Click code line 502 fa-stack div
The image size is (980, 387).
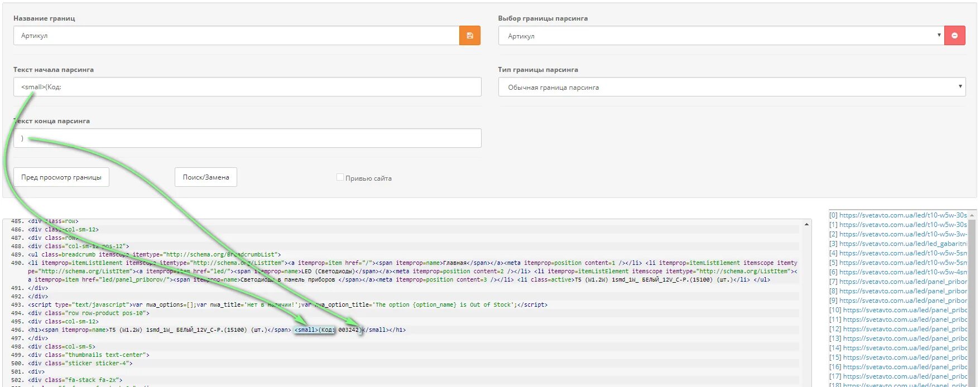pyautogui.click(x=75, y=380)
